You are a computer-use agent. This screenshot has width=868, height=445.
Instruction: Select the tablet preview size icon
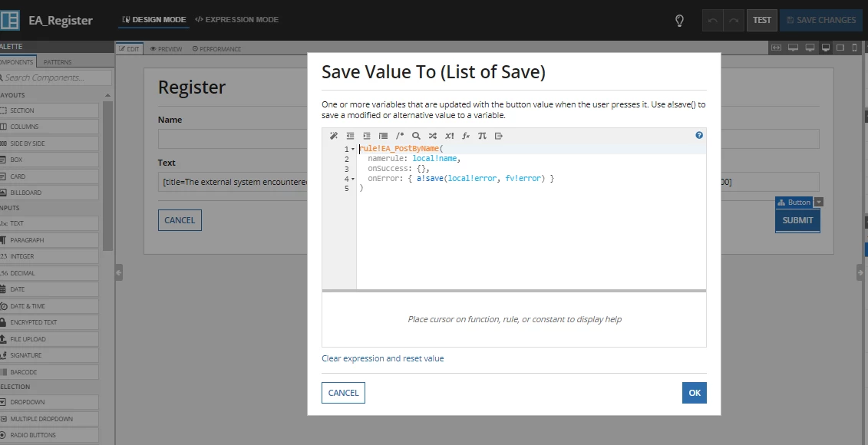pos(840,48)
